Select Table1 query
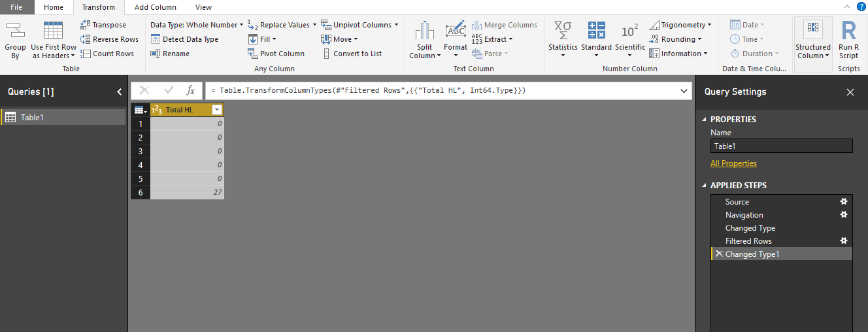868x332 pixels. point(63,117)
